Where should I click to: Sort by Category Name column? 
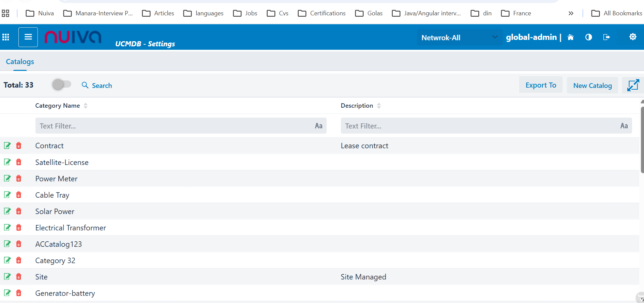(86, 106)
